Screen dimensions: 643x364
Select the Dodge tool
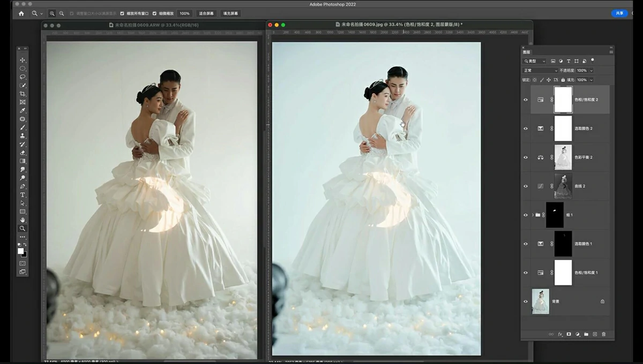[23, 178]
